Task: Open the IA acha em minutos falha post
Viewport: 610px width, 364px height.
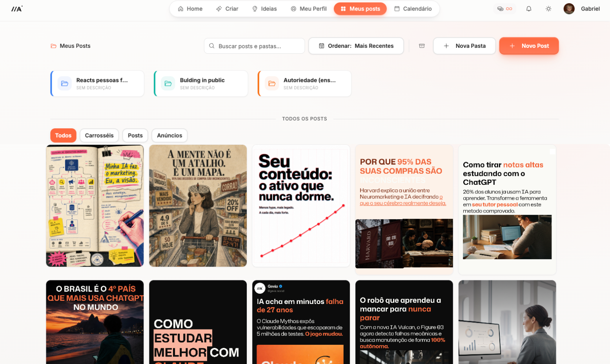Action: [301, 322]
